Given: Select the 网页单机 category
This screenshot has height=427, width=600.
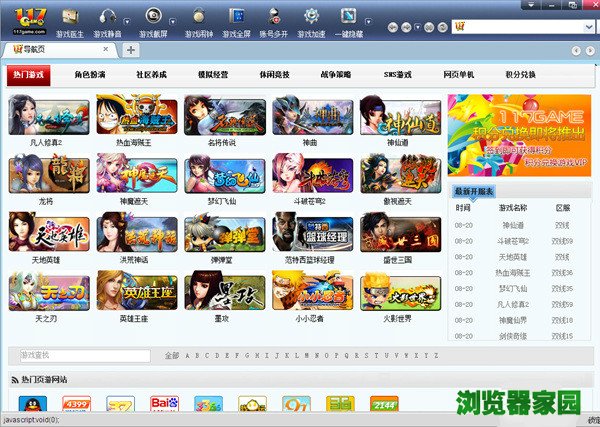Looking at the screenshot, I should pyautogui.click(x=459, y=75).
